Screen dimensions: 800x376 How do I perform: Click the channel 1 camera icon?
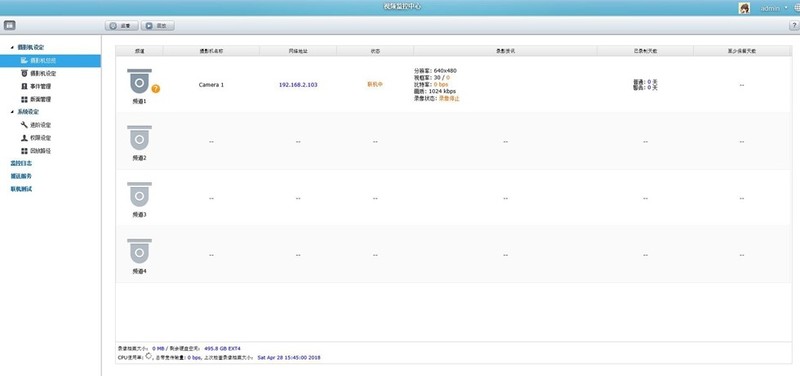pyautogui.click(x=139, y=81)
